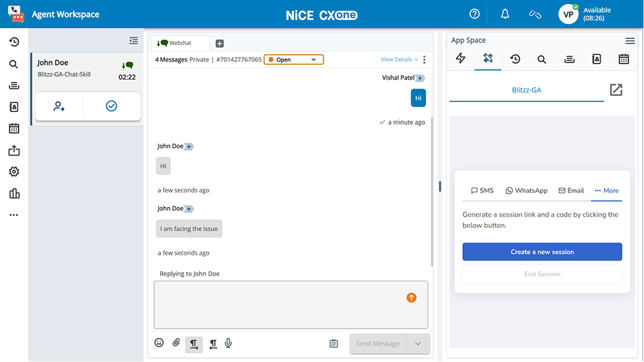Click Create a new session
Image resolution: width=644 pixels, height=362 pixels.
tap(542, 251)
